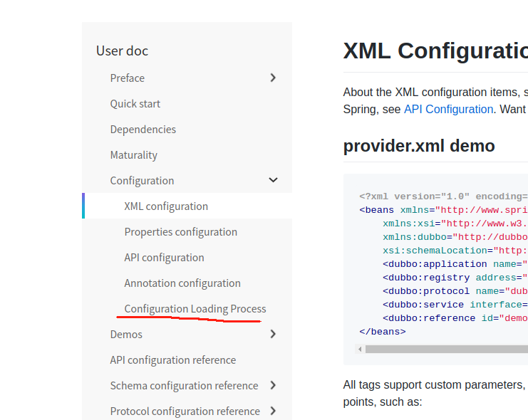Select XML configuration in sidebar
528x420 pixels.
point(166,206)
